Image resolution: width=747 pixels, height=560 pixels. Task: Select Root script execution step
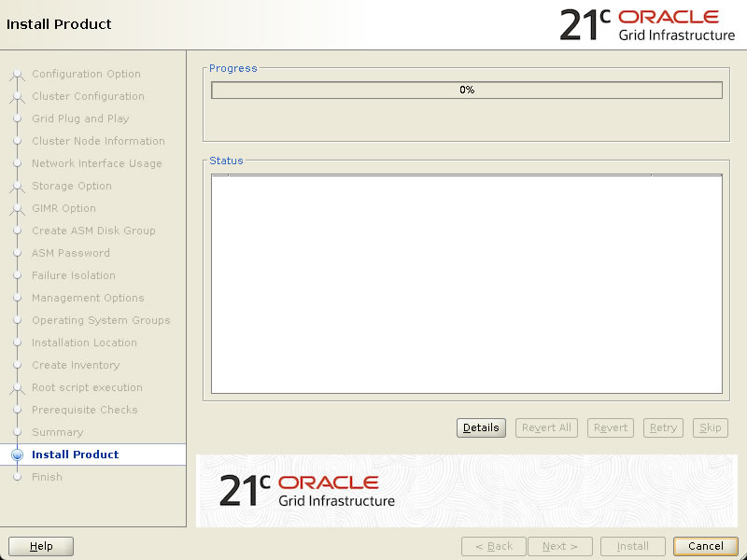point(87,387)
